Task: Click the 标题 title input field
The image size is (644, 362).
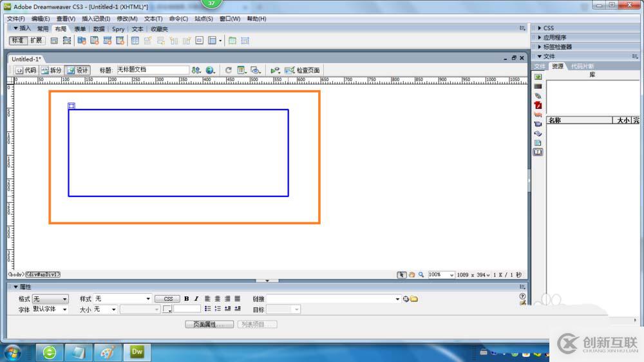Action: pos(153,70)
